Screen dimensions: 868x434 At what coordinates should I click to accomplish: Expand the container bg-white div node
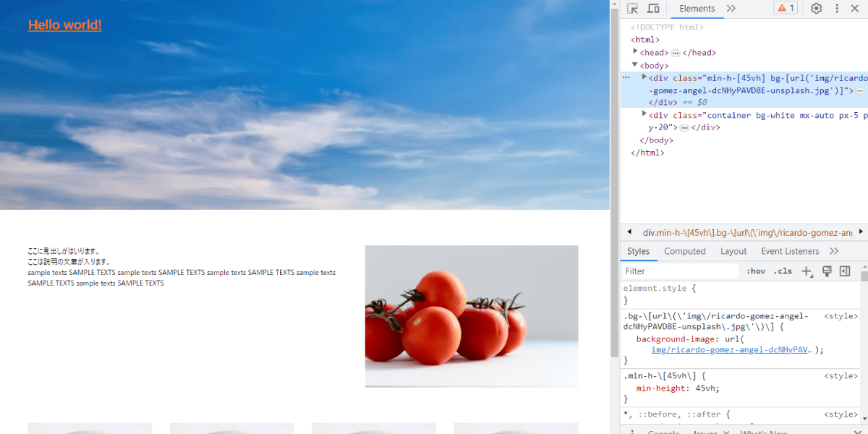[x=644, y=114]
